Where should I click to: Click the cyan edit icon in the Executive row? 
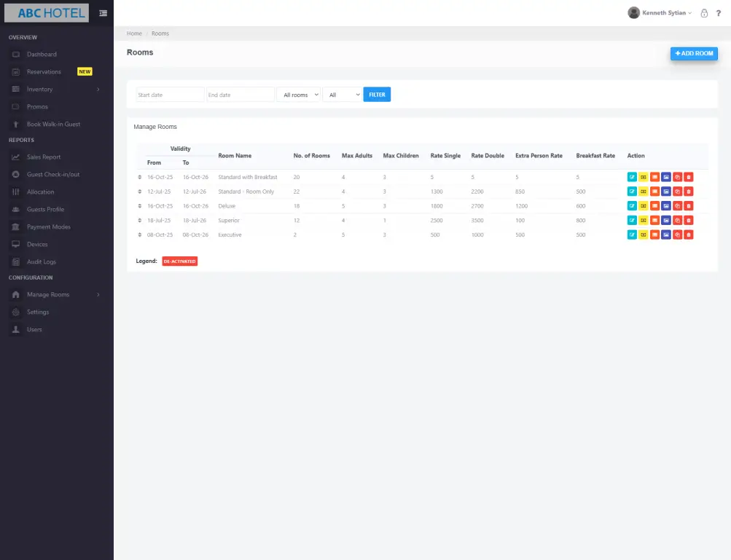pyautogui.click(x=632, y=234)
